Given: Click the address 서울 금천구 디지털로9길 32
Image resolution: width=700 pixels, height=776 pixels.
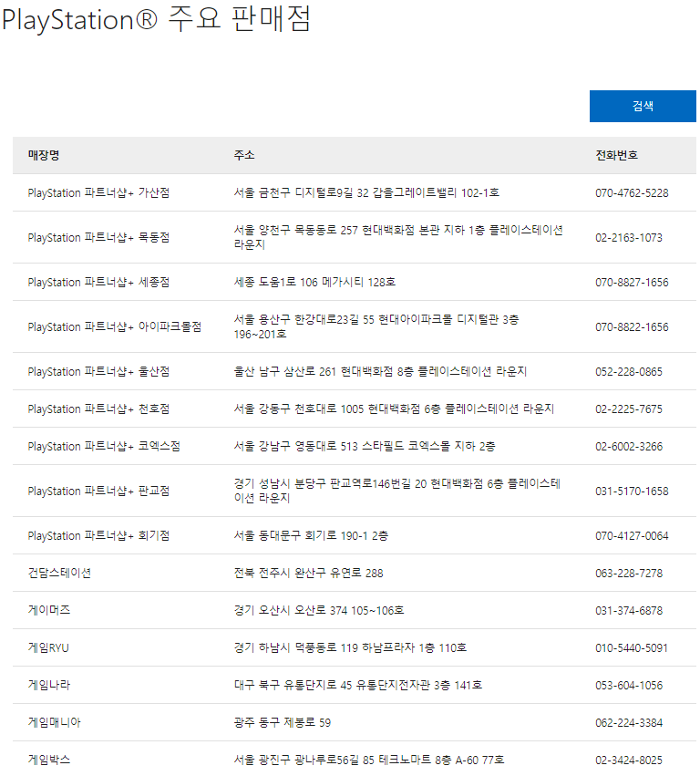Looking at the screenshot, I should tap(366, 192).
